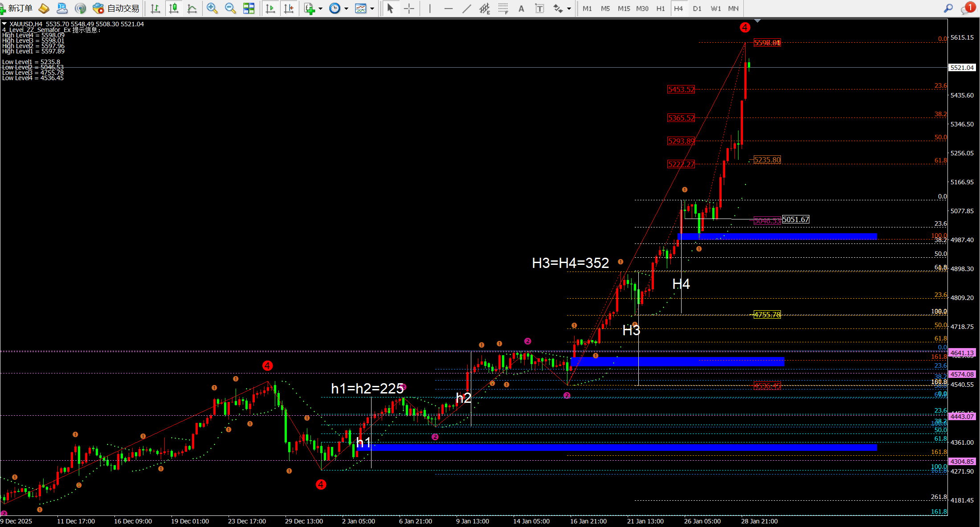Click the zoom out magnifier icon

coord(230,8)
